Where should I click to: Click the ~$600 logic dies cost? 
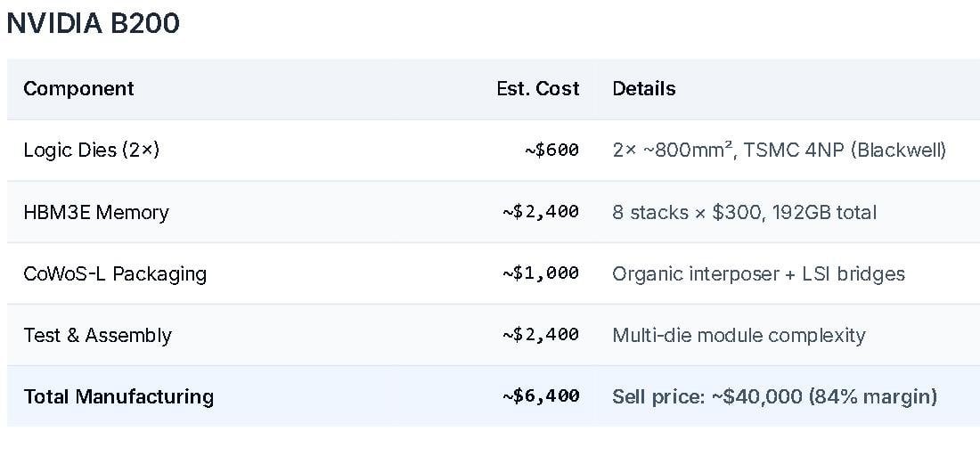click(551, 151)
